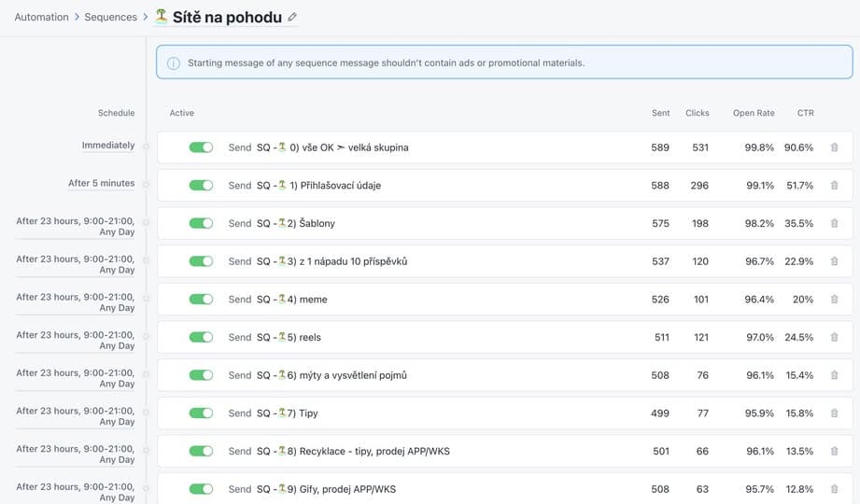
Task: Change the 'After 5 minutes' schedule
Action: [x=101, y=184]
